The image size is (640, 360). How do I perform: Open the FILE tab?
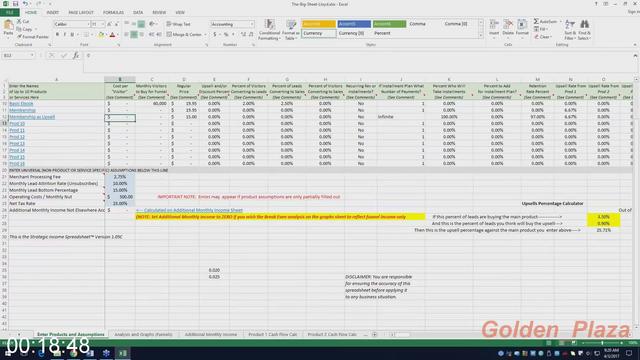(x=10, y=13)
